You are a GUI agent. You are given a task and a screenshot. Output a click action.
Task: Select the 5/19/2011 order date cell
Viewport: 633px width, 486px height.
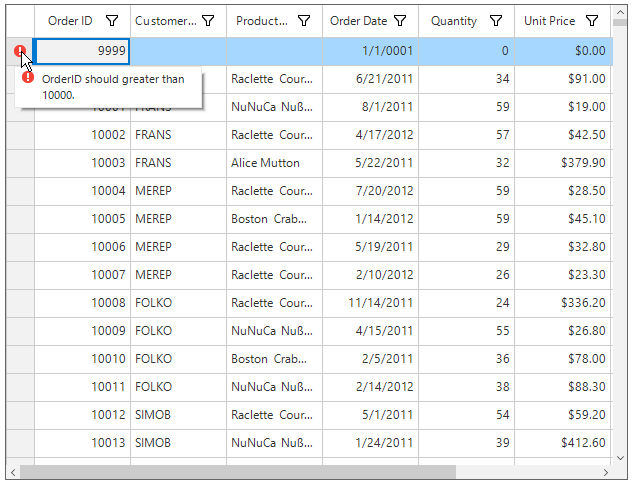click(371, 247)
